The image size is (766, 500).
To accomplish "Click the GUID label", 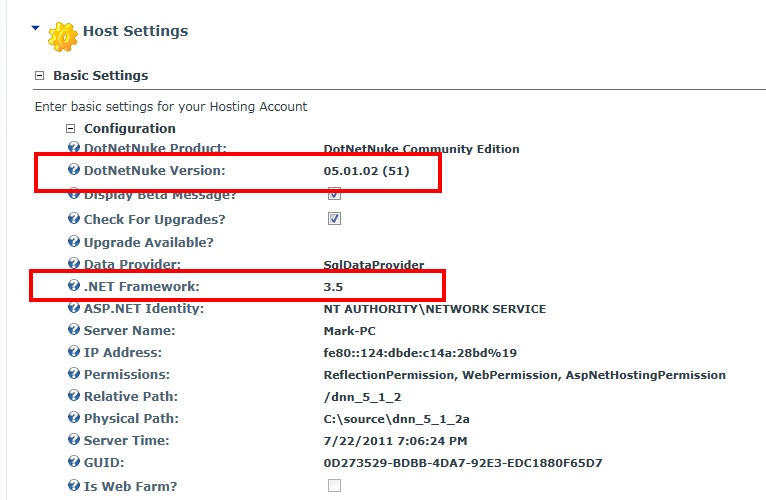I will [x=104, y=462].
